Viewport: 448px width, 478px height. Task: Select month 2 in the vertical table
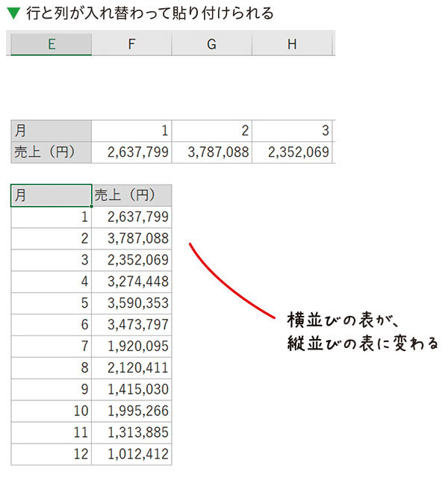[52, 239]
